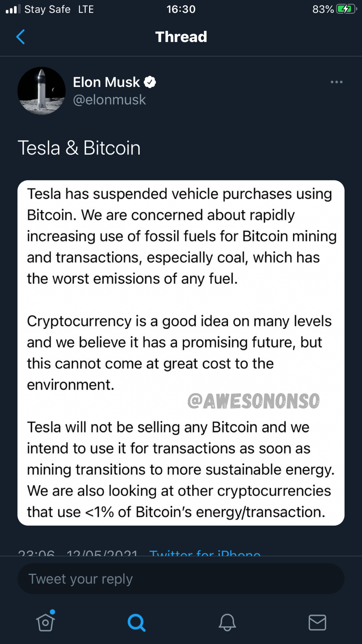
Task: Open the Twitter for iPhone link
Action: 205,552
